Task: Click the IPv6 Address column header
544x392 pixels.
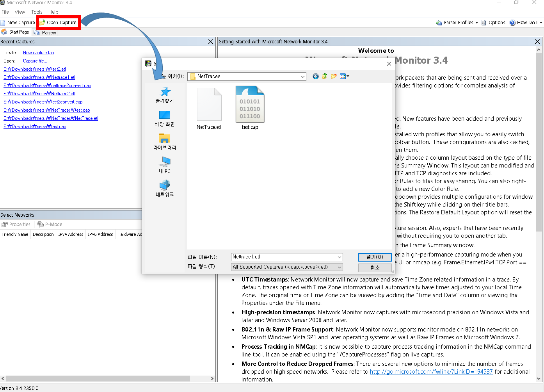Action: tap(100, 234)
